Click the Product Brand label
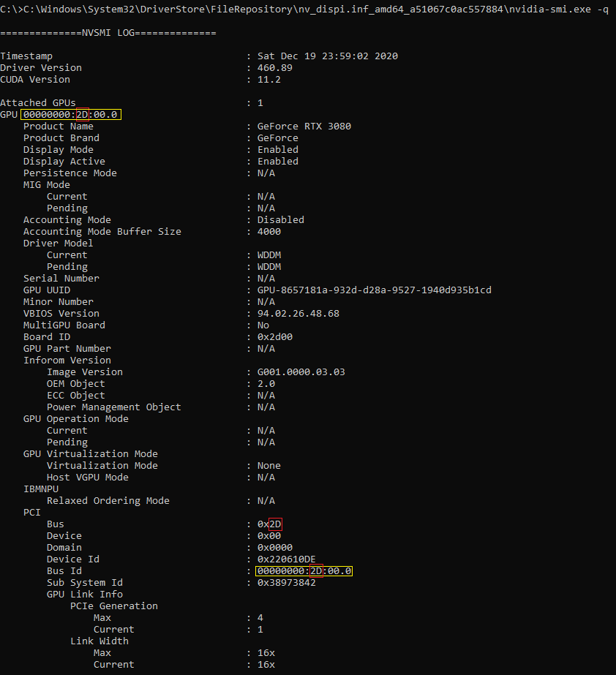 click(x=61, y=137)
